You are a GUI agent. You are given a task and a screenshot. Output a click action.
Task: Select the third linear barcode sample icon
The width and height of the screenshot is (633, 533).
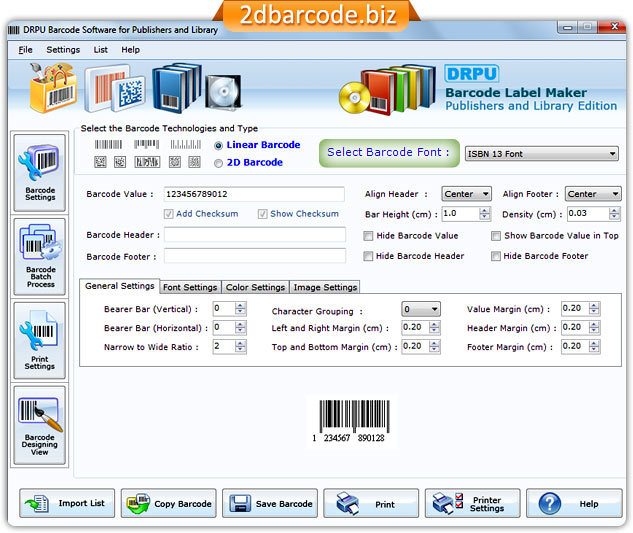(x=186, y=144)
